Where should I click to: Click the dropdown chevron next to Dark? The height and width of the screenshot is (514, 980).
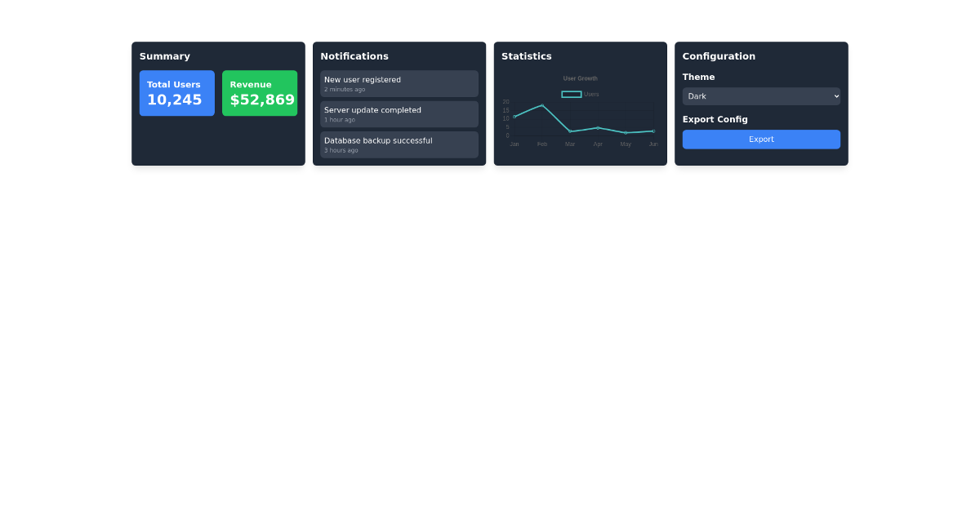(x=835, y=95)
